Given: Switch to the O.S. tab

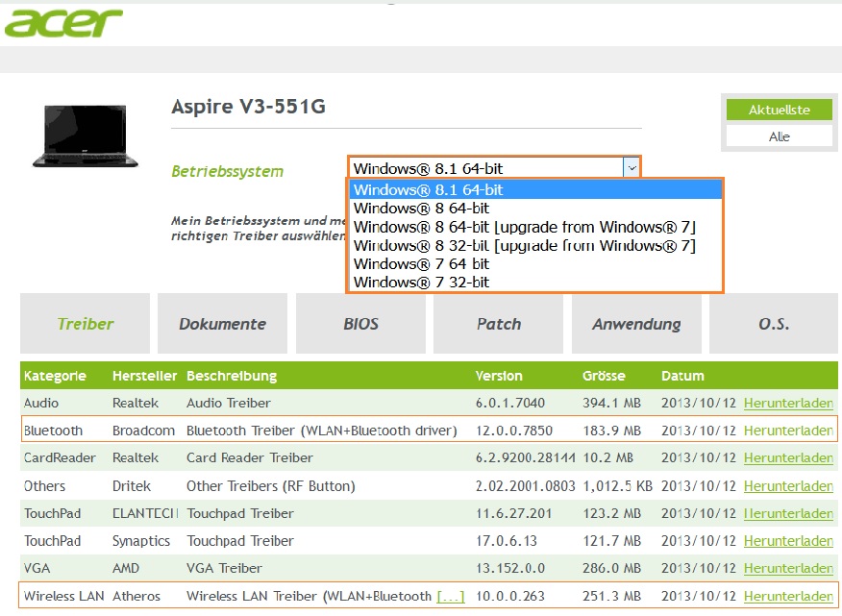Looking at the screenshot, I should [x=774, y=323].
